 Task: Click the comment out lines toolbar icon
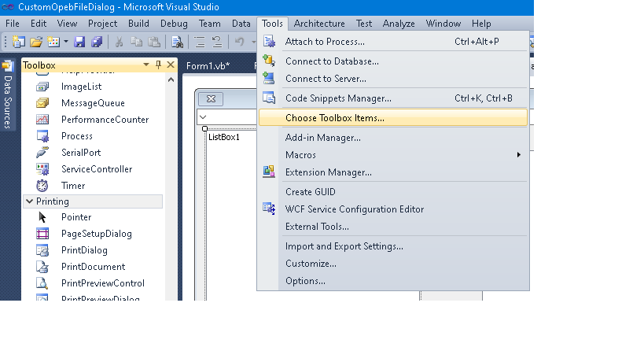[x=200, y=42]
